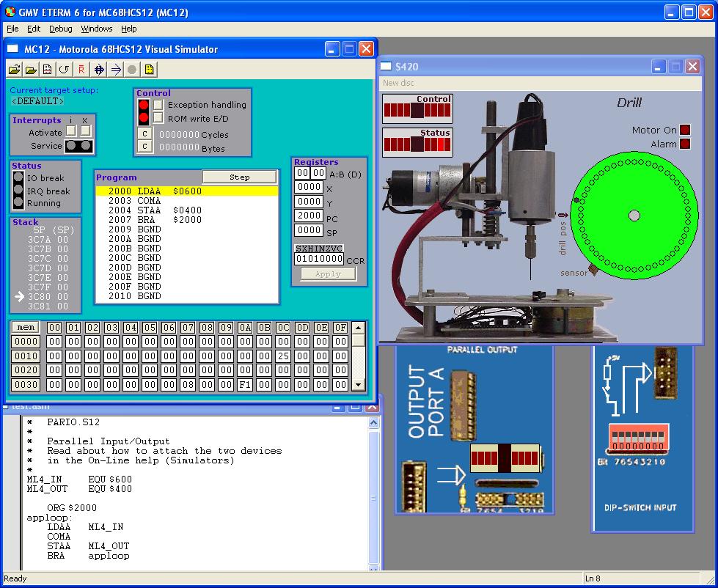
Task: Select the 2004 STAA $0400 program line
Action: tap(187, 210)
